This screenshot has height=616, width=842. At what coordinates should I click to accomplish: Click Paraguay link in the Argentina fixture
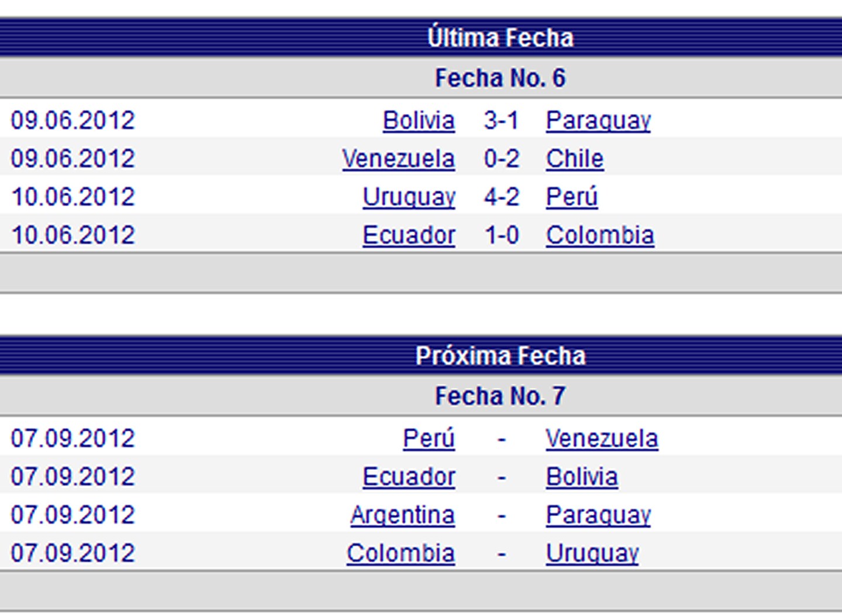pyautogui.click(x=598, y=515)
